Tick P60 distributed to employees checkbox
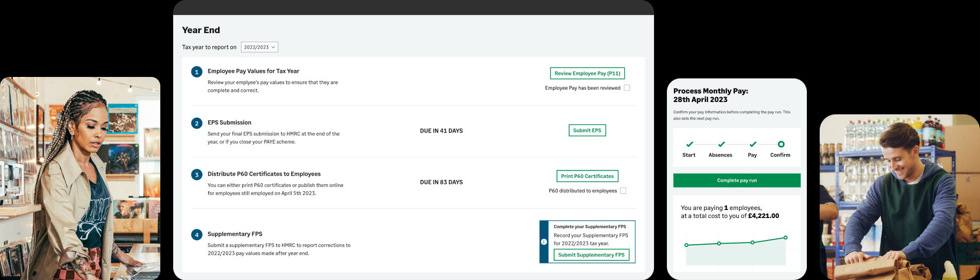Viewport: 980px width, 280px height. pyautogui.click(x=623, y=191)
